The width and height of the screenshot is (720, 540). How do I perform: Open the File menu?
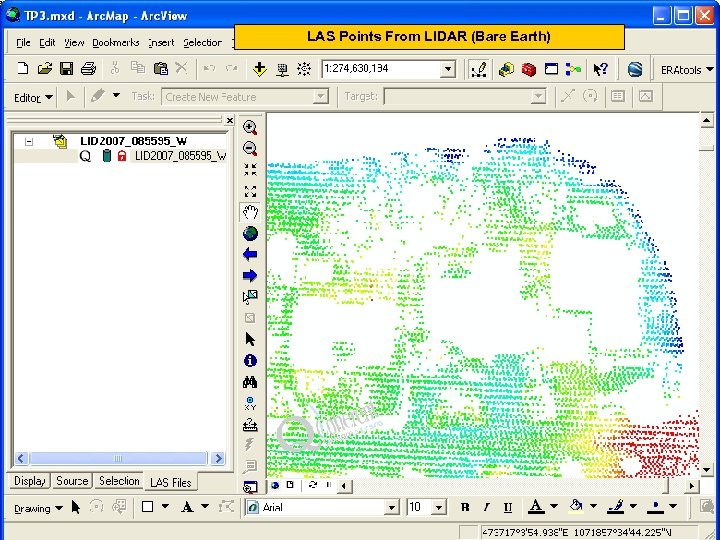[23, 43]
